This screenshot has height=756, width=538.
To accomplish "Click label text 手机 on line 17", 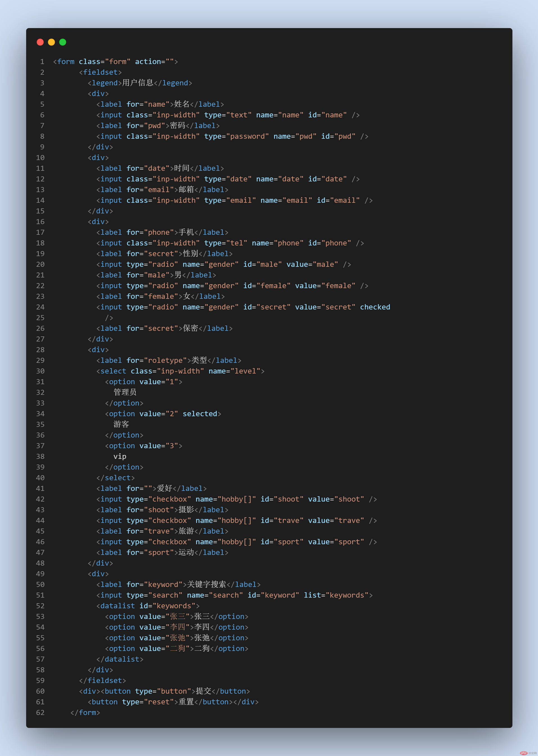I will (186, 232).
